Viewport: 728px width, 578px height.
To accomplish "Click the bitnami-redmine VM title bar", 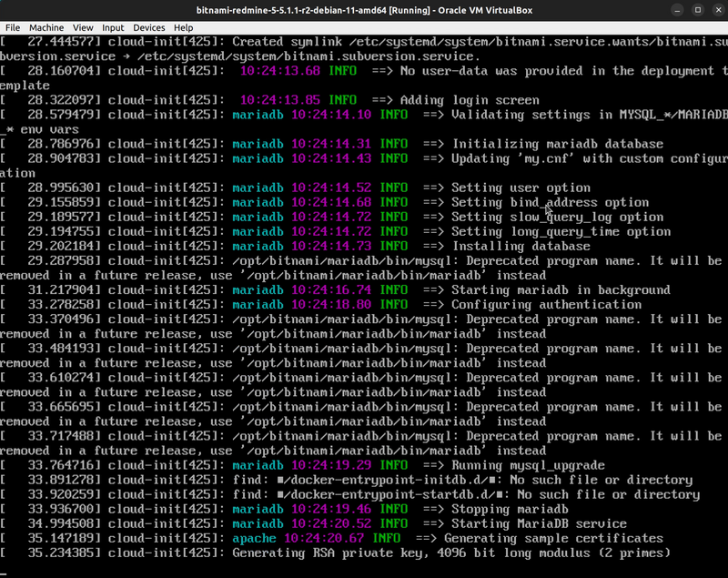I will tap(364, 9).
